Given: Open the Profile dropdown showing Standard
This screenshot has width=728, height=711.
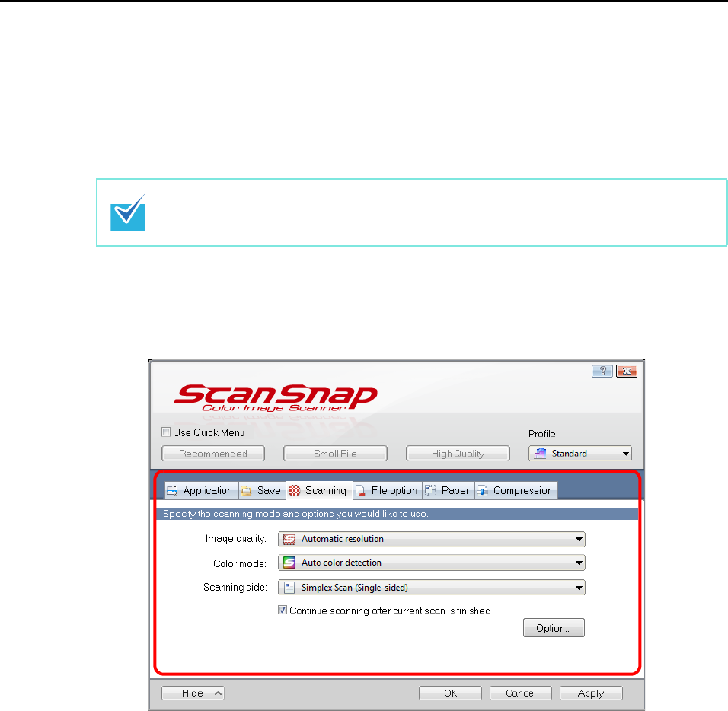Looking at the screenshot, I should pos(580,454).
